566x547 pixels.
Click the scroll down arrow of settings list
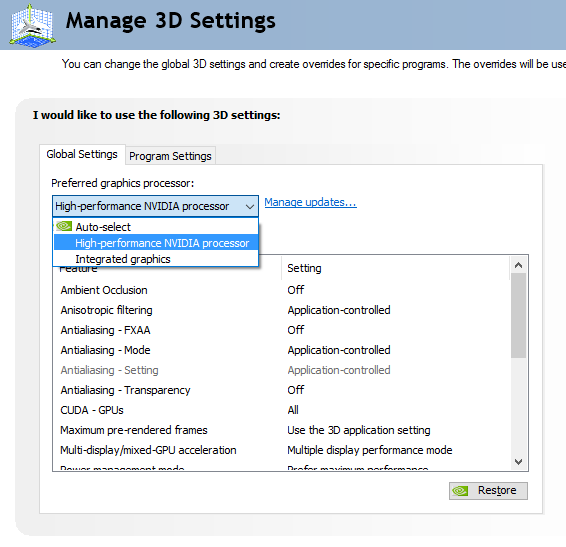[519, 461]
